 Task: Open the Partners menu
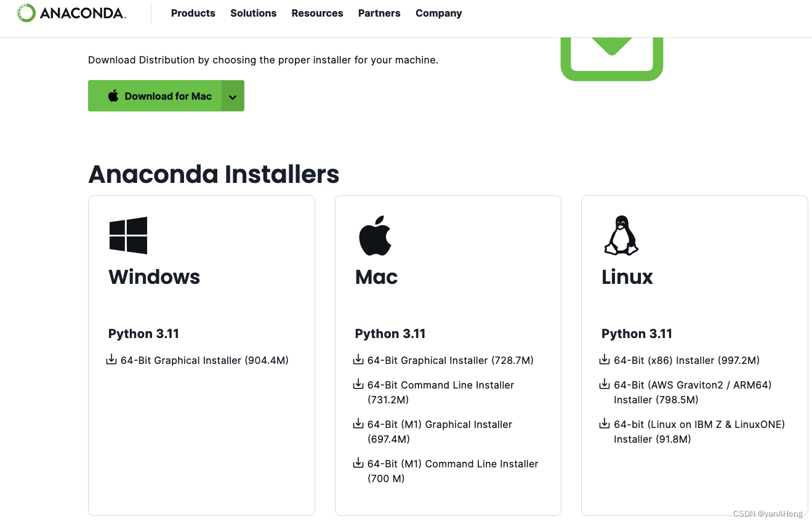[379, 13]
